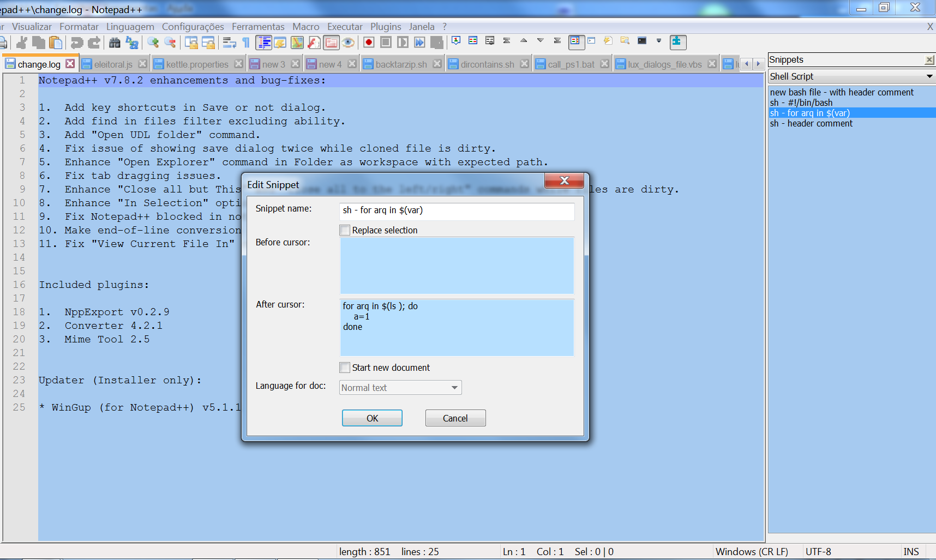Open the Shell Script language dropdown

coord(852,76)
